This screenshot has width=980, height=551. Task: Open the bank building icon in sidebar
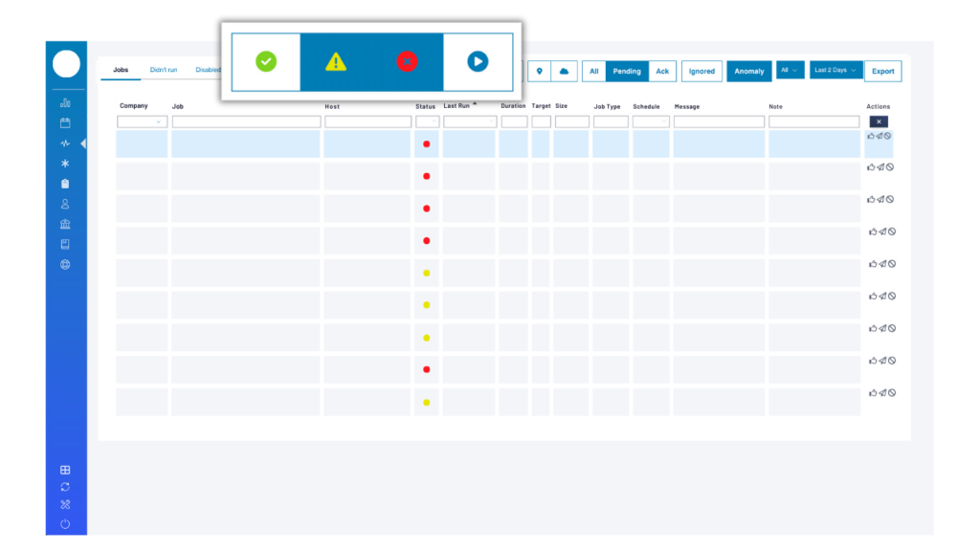tap(65, 224)
